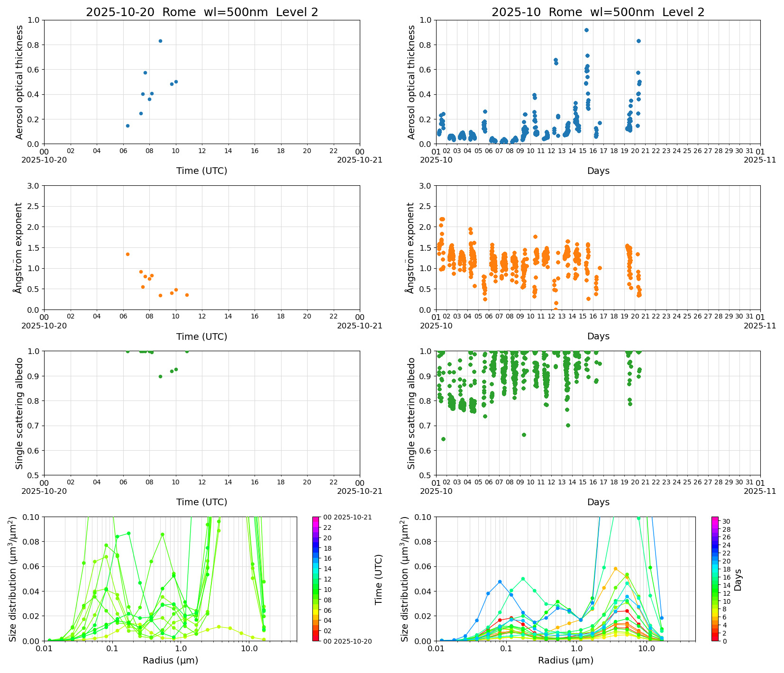Select the blue curve peak near 0.08 µm radius
The height and width of the screenshot is (673, 784).
(x=500, y=582)
